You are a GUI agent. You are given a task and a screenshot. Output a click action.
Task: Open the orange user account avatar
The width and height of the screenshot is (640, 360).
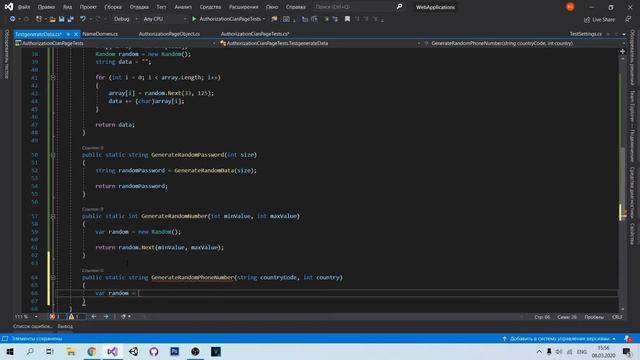click(570, 7)
